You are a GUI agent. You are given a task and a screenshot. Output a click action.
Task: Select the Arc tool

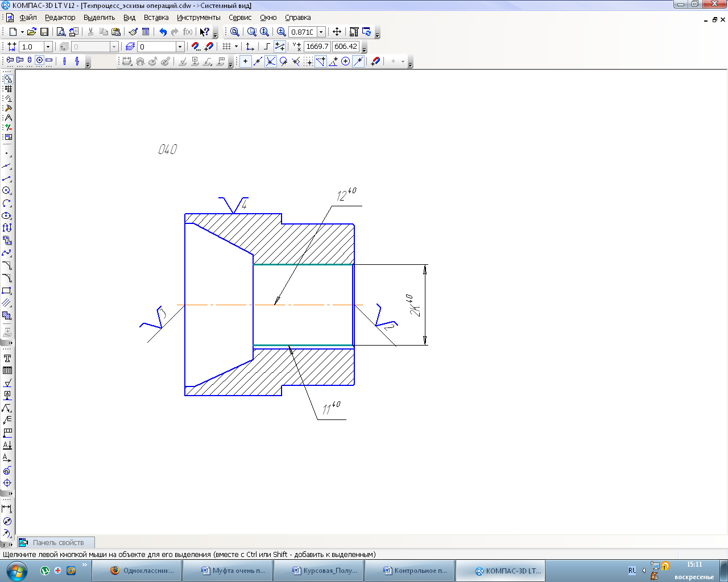[7, 203]
